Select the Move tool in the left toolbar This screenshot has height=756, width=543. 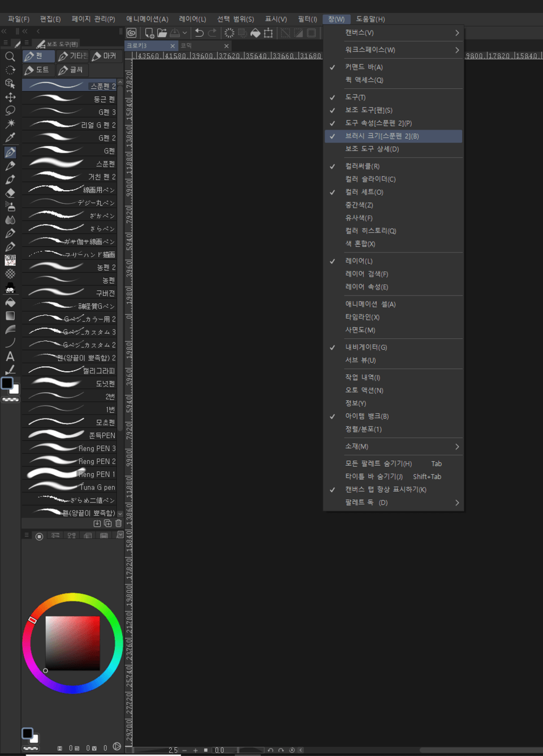[x=10, y=97]
